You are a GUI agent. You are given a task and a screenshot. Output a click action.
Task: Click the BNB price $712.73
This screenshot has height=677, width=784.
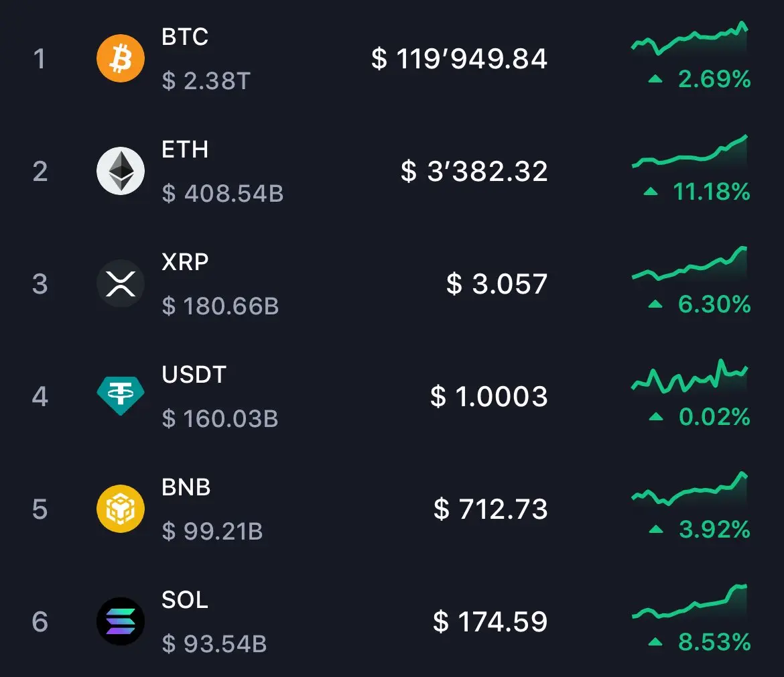pos(491,509)
